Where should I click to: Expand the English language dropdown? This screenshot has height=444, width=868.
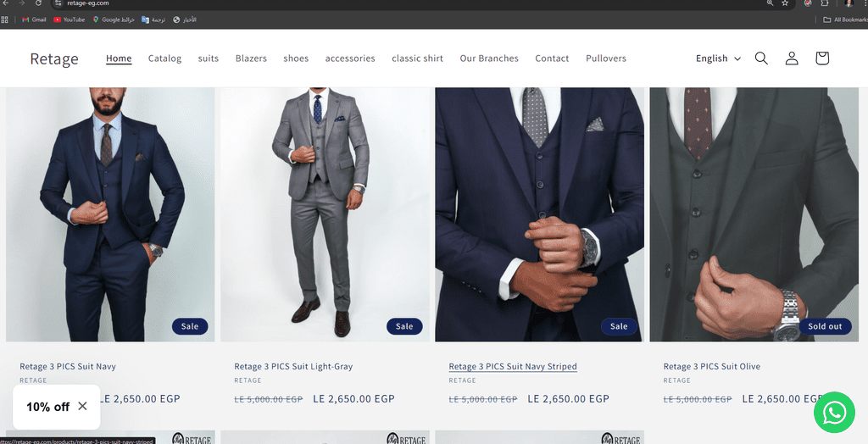[718, 58]
